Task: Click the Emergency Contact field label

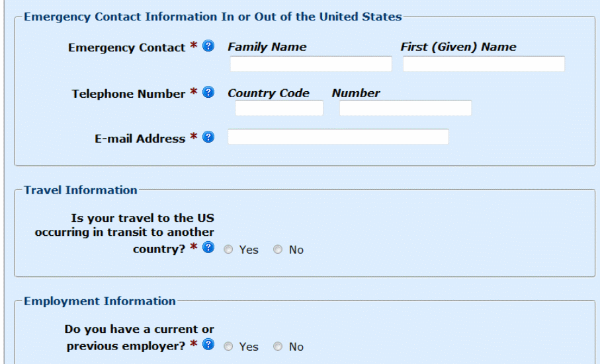Action: click(127, 48)
